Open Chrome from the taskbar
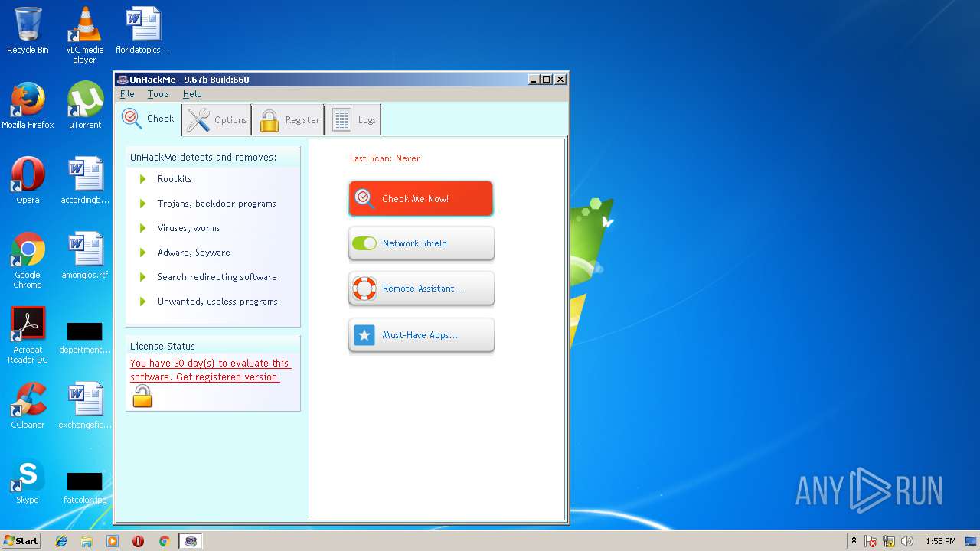 click(164, 541)
